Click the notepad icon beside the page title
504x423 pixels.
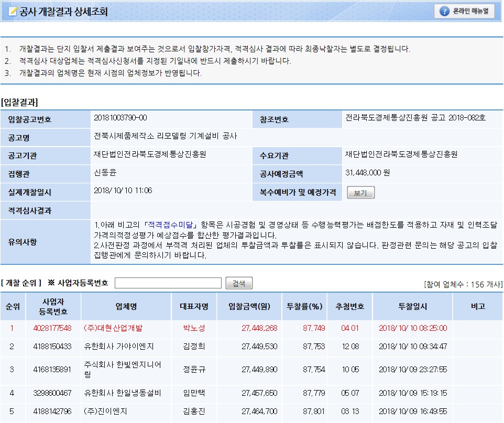pyautogui.click(x=13, y=12)
